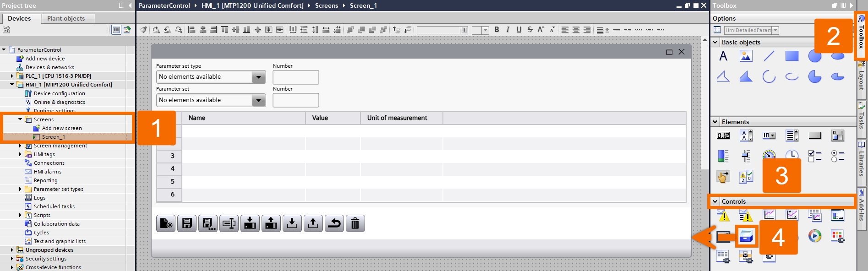
Task: Collapse the Basic objects section
Action: pyautogui.click(x=715, y=42)
